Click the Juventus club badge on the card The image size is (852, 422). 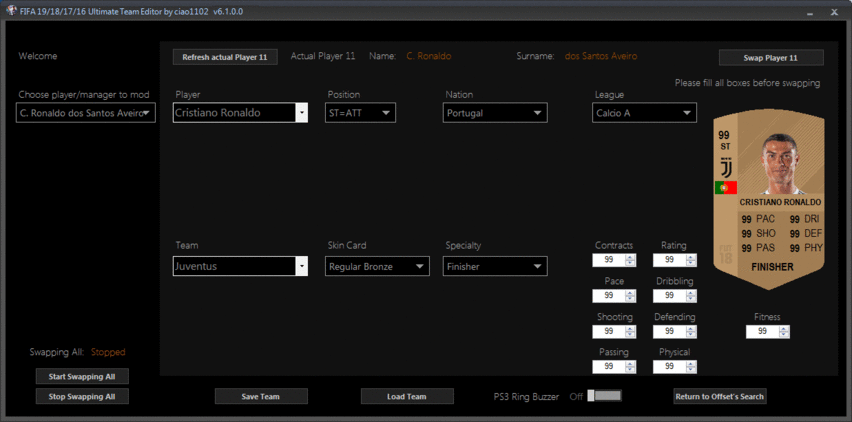pos(725,167)
